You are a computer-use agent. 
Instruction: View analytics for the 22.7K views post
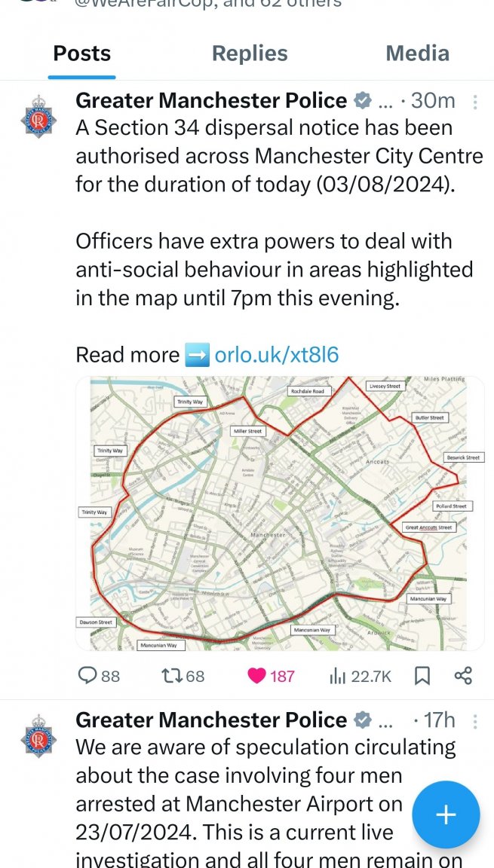click(361, 676)
